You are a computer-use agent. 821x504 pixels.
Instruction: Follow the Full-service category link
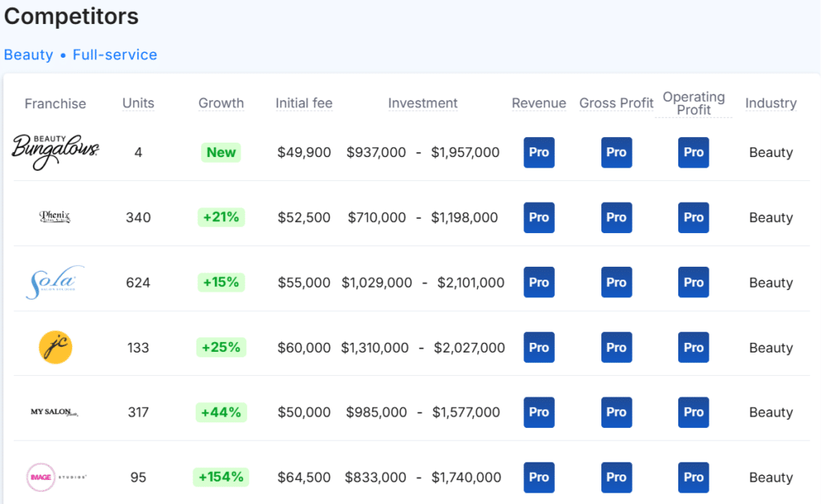[x=115, y=54]
